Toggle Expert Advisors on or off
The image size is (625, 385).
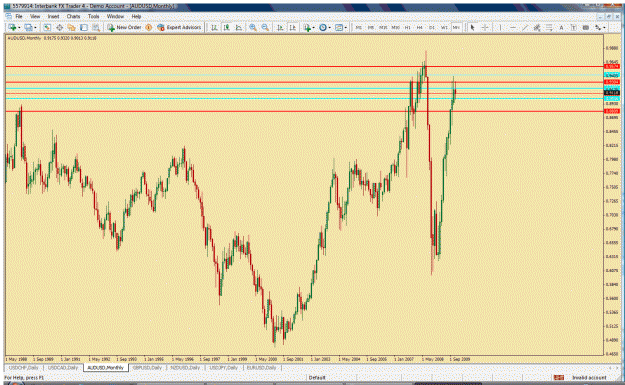click(179, 28)
